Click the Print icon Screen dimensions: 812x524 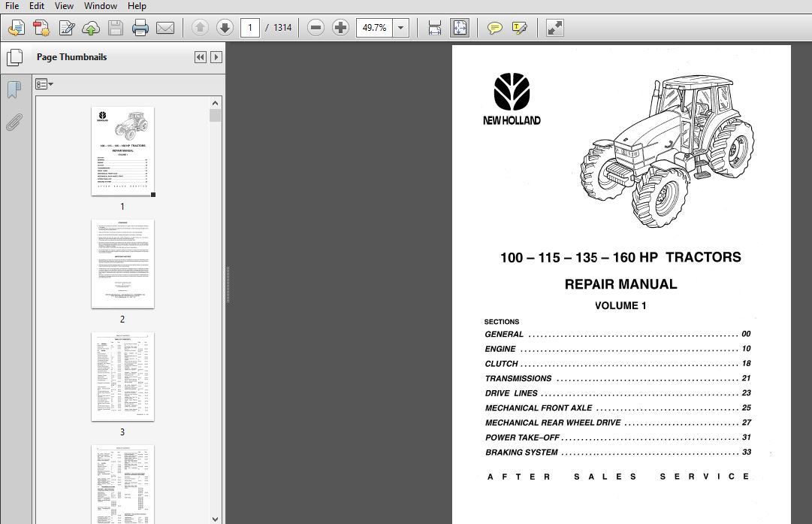pyautogui.click(x=140, y=28)
